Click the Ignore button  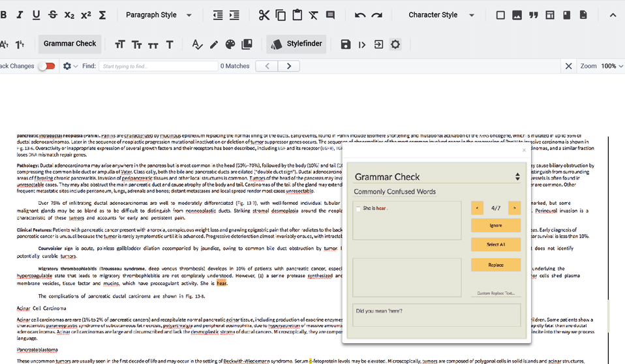point(496,226)
